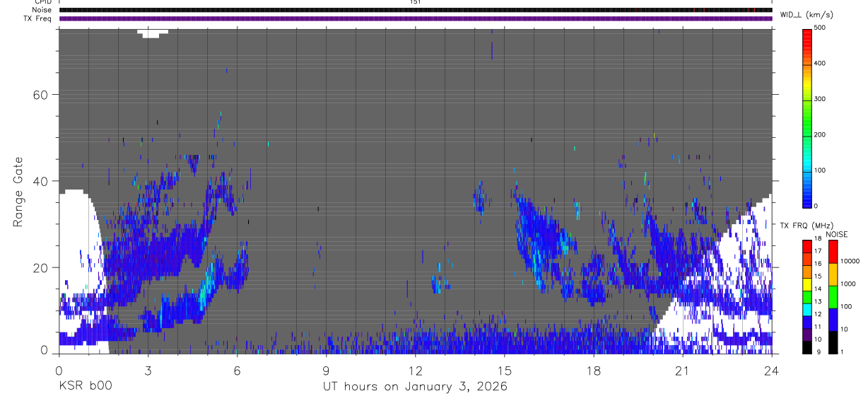868x401 pixels.
Task: Select the 'KSR b00' radar beam label
Action: (84, 387)
